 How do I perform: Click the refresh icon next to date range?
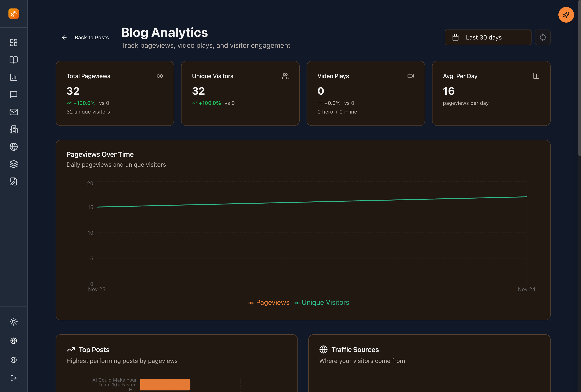543,37
